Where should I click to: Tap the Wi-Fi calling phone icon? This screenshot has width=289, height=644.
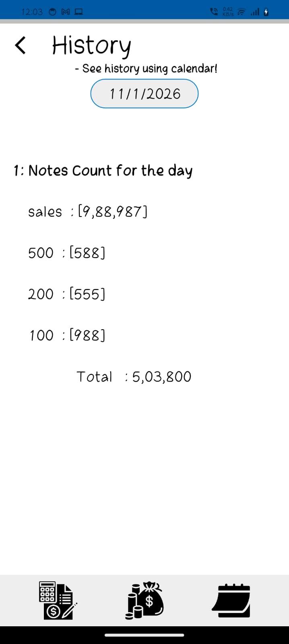tap(214, 12)
